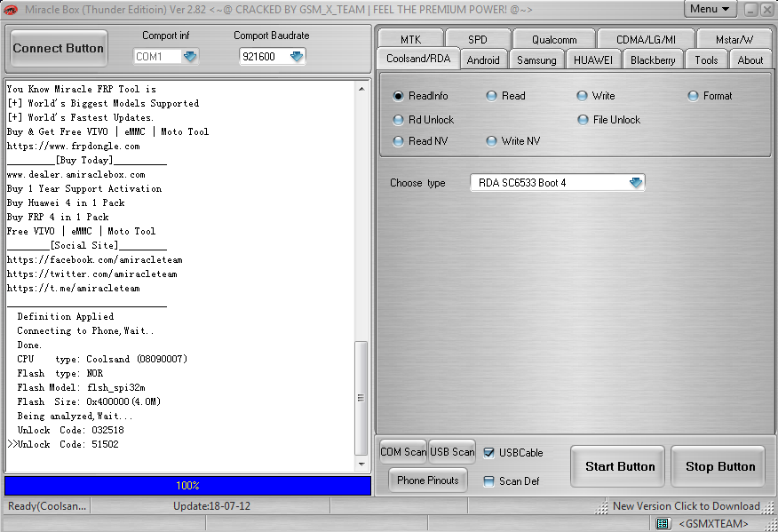Switch to the SPD tab
This screenshot has height=532, width=778.
point(478,39)
